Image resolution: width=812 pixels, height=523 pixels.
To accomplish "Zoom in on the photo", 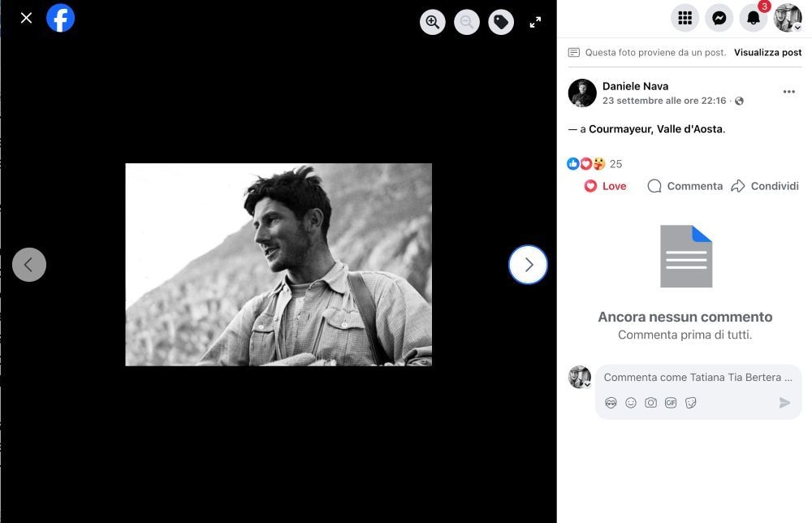I will coord(433,22).
